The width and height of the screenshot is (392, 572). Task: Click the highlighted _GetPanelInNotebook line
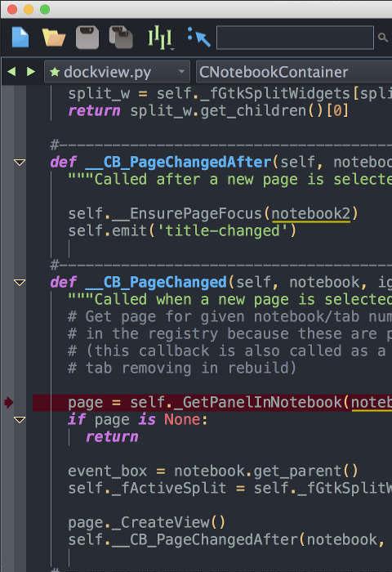pos(212,402)
